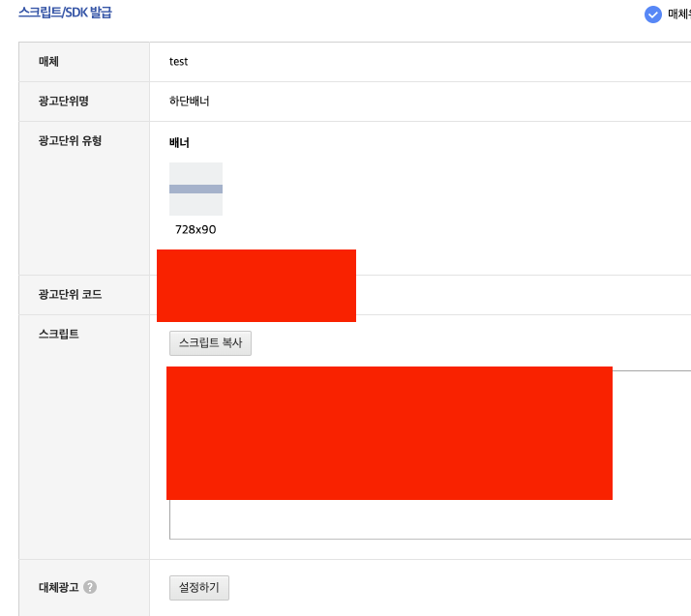Click the 매체 value 'test'
Image resolution: width=691 pixels, height=616 pixels.
tap(178, 62)
